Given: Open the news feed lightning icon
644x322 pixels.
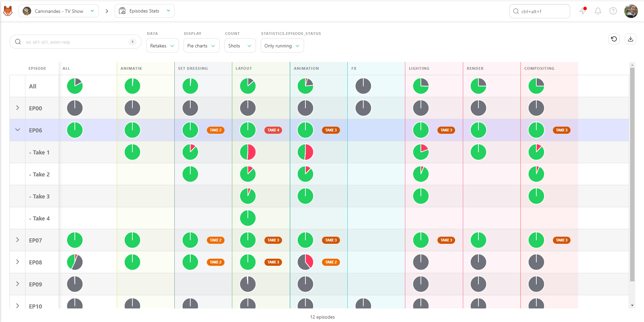Looking at the screenshot, I should (x=583, y=11).
